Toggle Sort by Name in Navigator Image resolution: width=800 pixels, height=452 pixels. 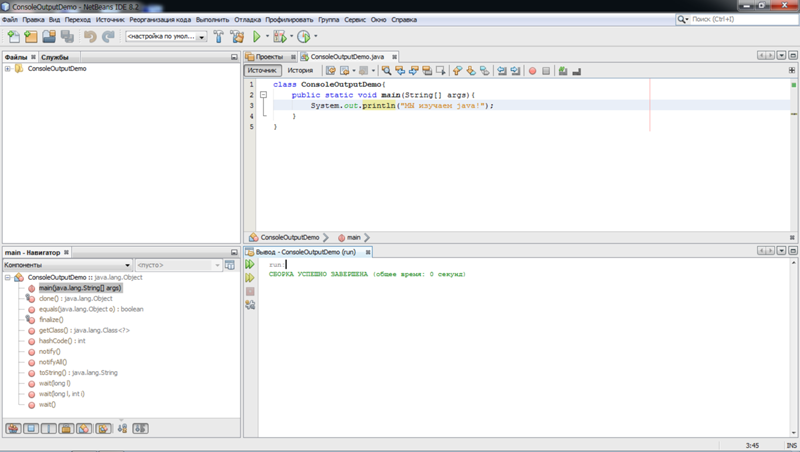click(122, 429)
